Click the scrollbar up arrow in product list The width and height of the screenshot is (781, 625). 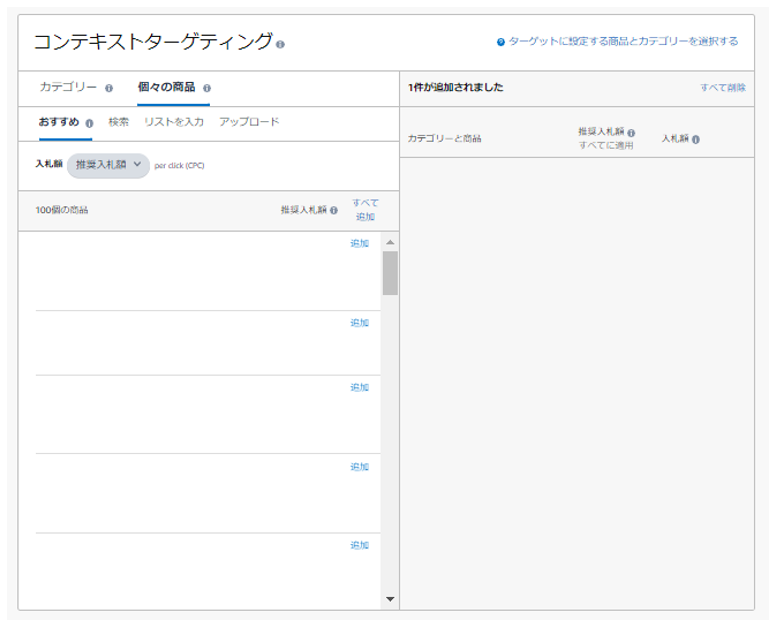pyautogui.click(x=390, y=243)
